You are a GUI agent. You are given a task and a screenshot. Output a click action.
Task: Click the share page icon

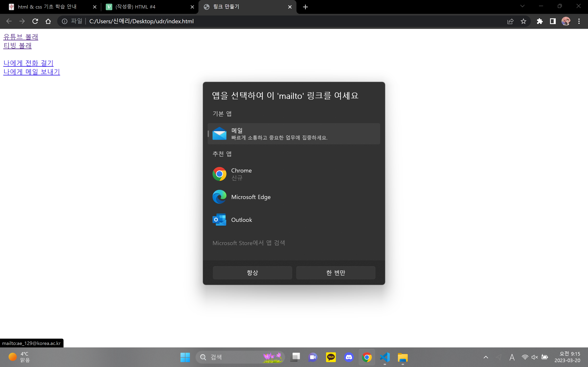[510, 21]
